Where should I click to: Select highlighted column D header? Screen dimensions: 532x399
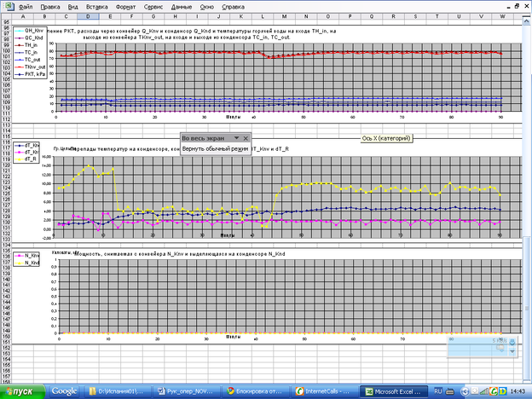coord(88,16)
